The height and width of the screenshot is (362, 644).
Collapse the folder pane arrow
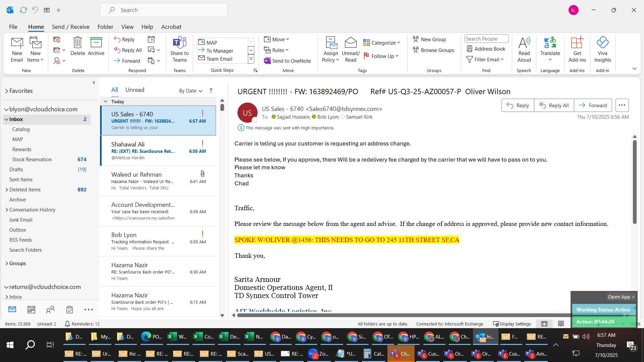point(94,82)
